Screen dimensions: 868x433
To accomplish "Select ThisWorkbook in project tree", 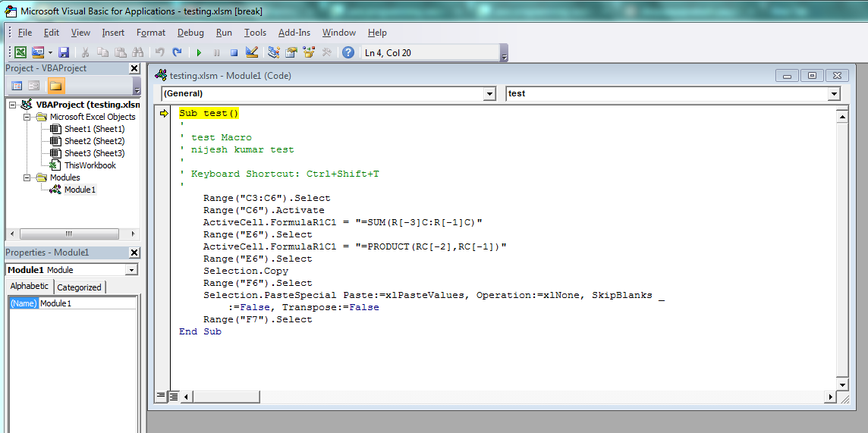I will tap(90, 165).
